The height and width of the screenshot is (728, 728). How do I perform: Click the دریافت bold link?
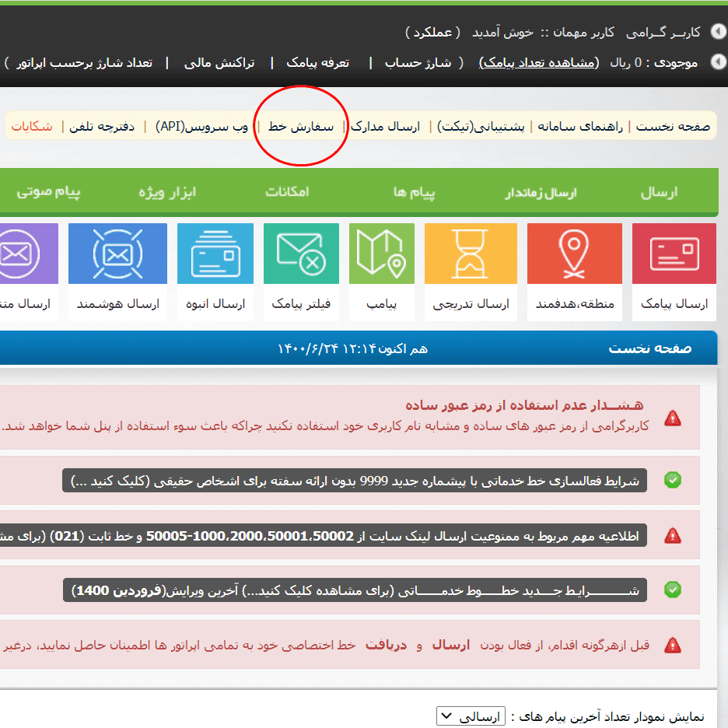point(386,645)
